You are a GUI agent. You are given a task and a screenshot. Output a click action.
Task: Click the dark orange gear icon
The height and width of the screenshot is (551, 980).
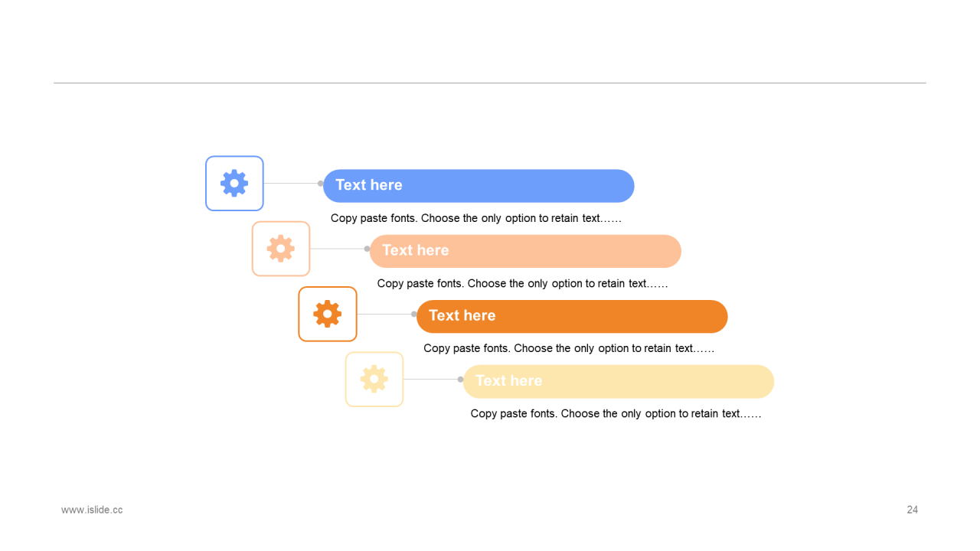pos(328,314)
